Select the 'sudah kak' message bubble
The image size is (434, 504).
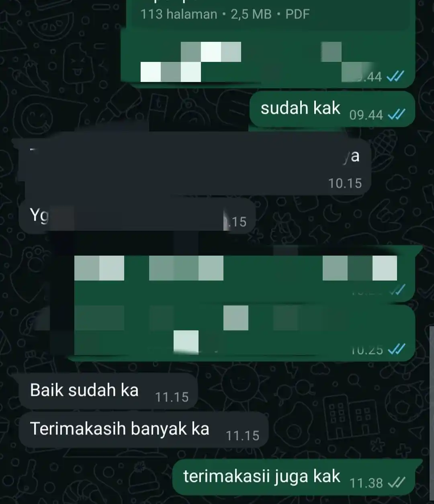click(x=332, y=109)
